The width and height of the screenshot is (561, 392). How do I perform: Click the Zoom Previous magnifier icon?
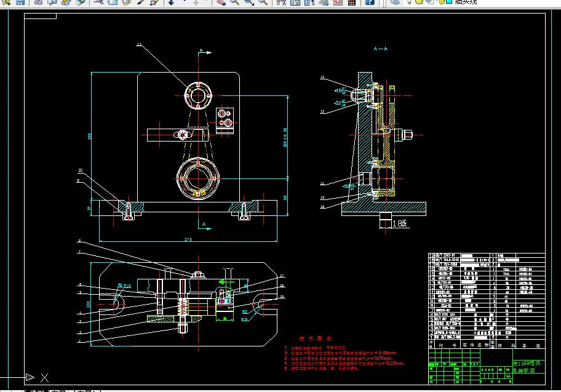point(263,2)
